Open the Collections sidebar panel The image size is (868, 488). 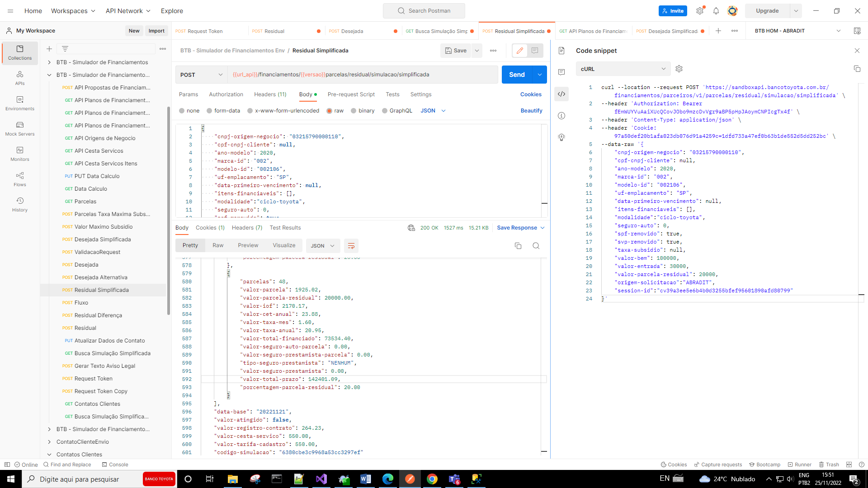click(x=20, y=53)
